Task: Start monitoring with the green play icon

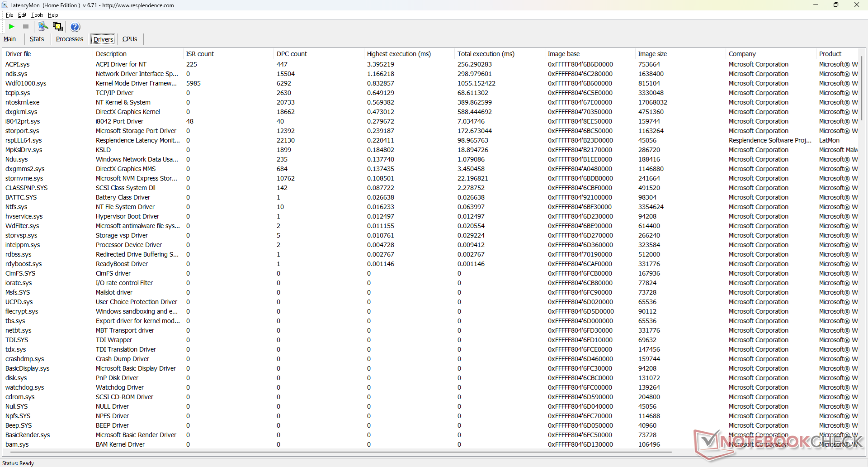Action: pyautogui.click(x=12, y=27)
